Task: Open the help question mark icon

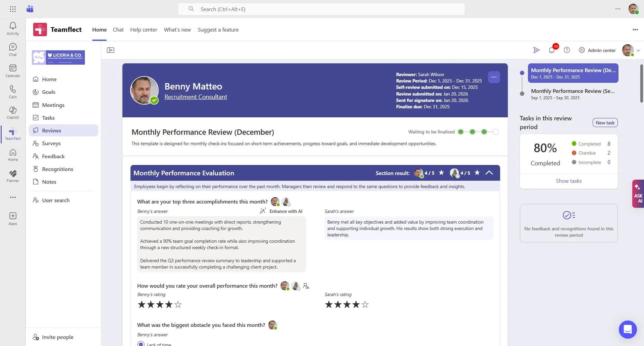Action: point(567,50)
